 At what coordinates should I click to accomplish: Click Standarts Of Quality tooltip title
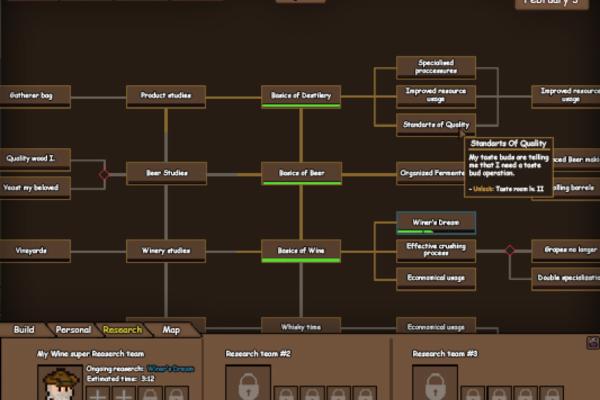pos(509,144)
